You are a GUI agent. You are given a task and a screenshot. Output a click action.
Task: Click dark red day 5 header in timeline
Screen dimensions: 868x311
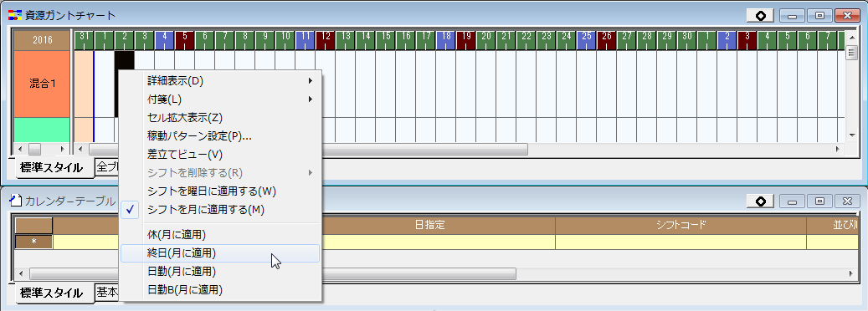coord(184,40)
